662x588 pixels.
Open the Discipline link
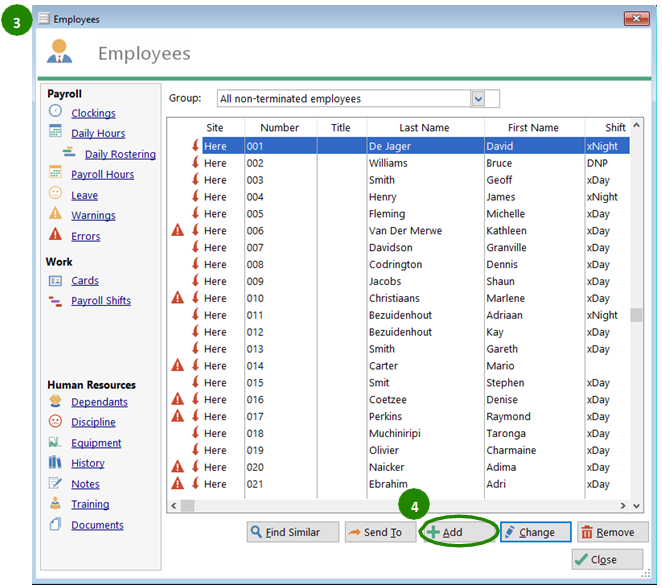pos(93,422)
